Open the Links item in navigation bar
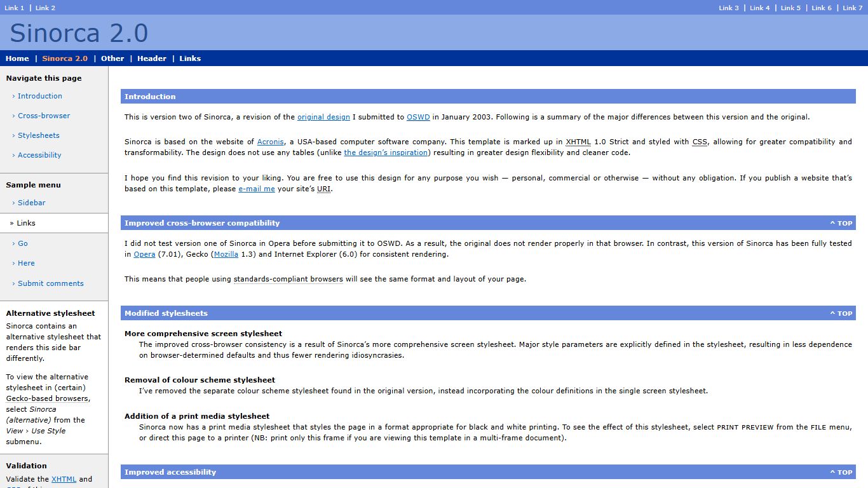The height and width of the screenshot is (488, 868). click(x=190, y=58)
